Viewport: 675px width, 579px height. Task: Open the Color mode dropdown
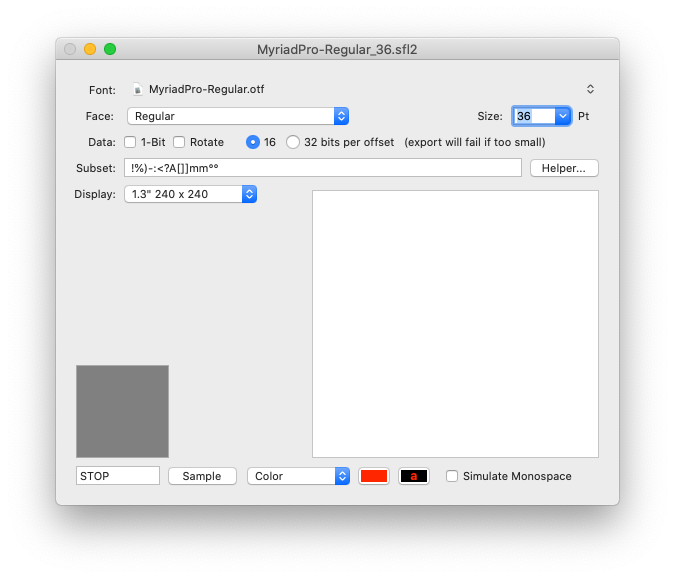(x=298, y=476)
